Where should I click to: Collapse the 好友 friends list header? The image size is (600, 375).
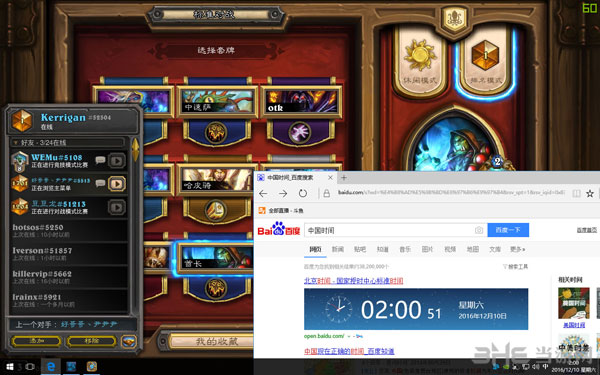67,143
